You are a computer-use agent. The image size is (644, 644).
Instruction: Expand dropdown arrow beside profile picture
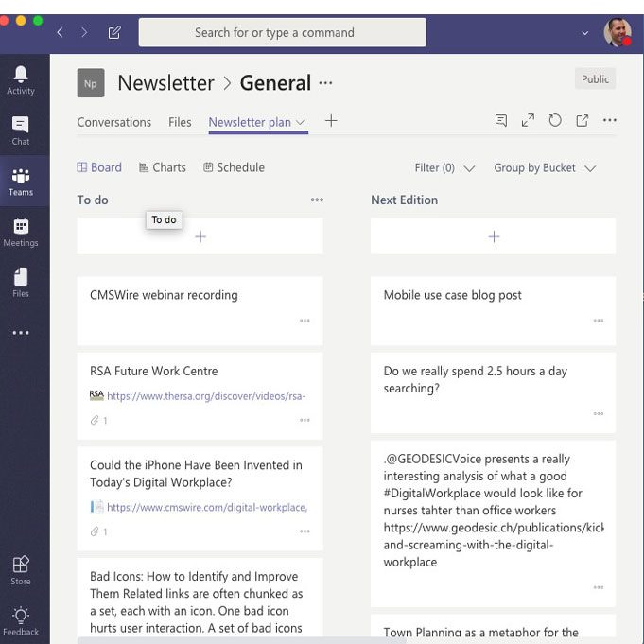coord(584,33)
